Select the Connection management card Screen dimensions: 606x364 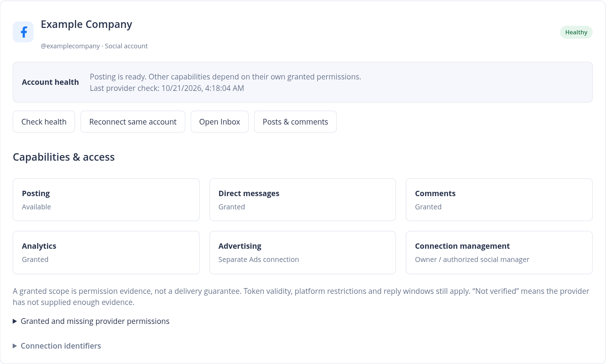pyautogui.click(x=499, y=253)
